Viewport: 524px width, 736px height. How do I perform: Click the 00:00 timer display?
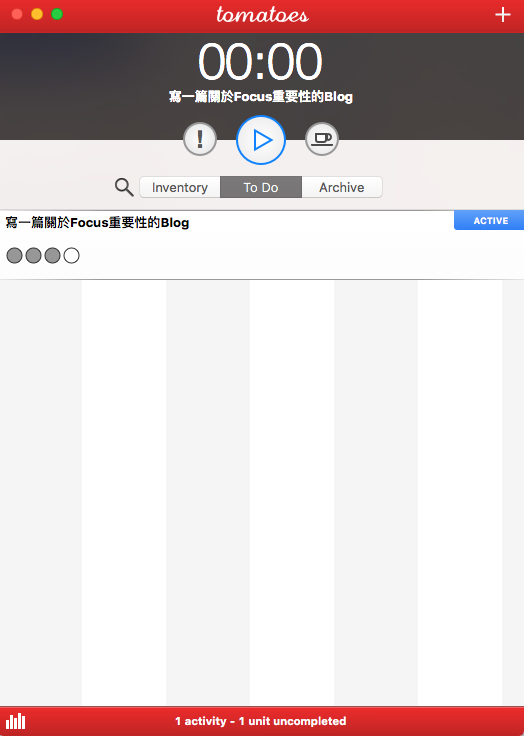pos(260,62)
